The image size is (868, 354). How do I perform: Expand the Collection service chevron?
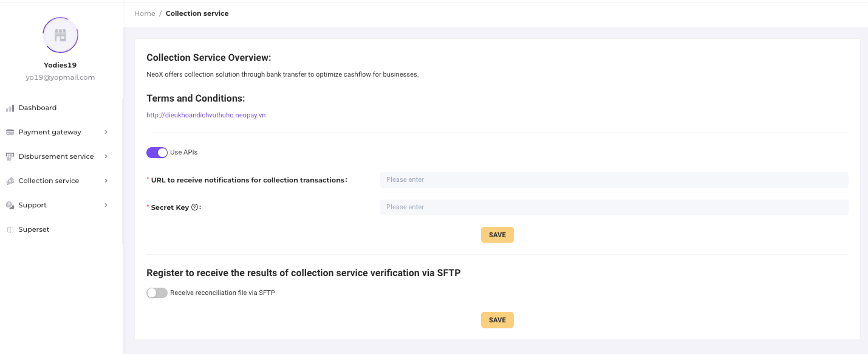[106, 181]
